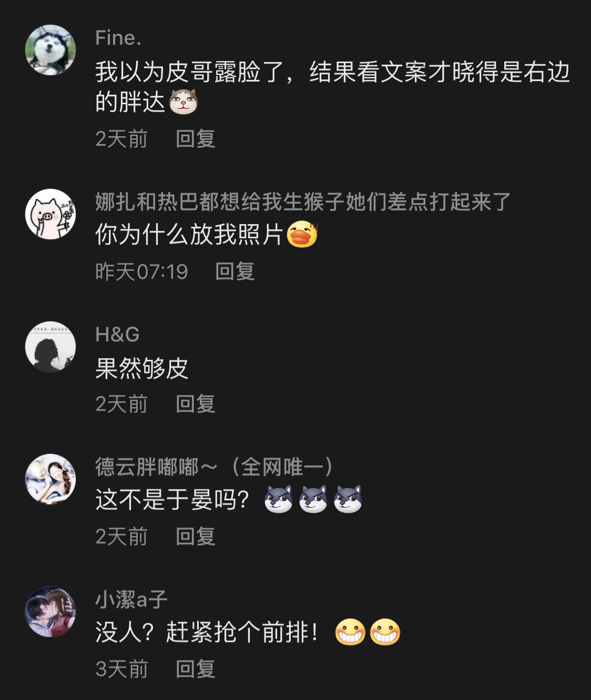
Task: Reply to the 昨天07:19 comment
Action: [x=235, y=271]
